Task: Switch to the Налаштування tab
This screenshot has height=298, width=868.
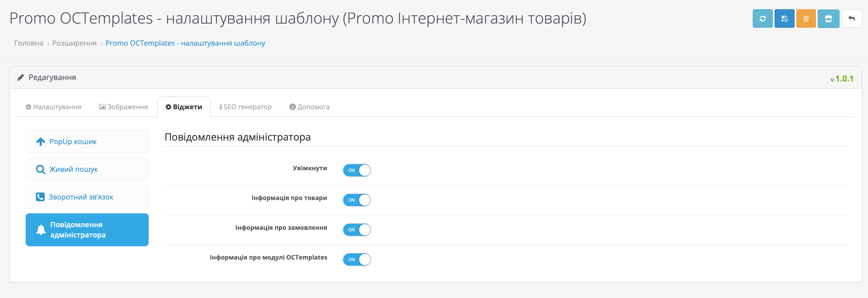Action: pyautogui.click(x=53, y=107)
